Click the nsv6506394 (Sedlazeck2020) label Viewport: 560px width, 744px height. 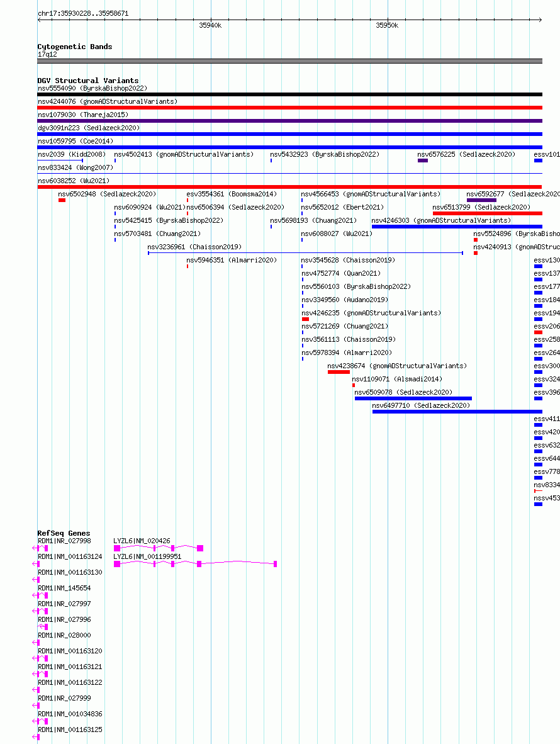pyautogui.click(x=236, y=208)
